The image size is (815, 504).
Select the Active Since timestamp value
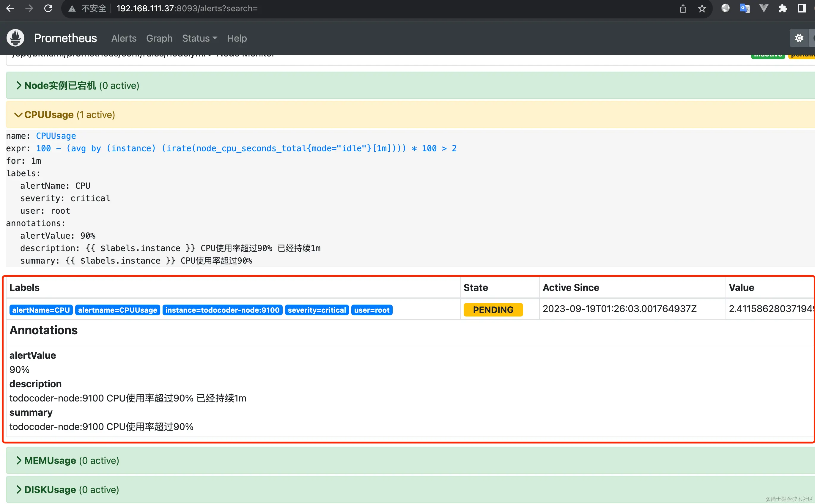pos(620,309)
